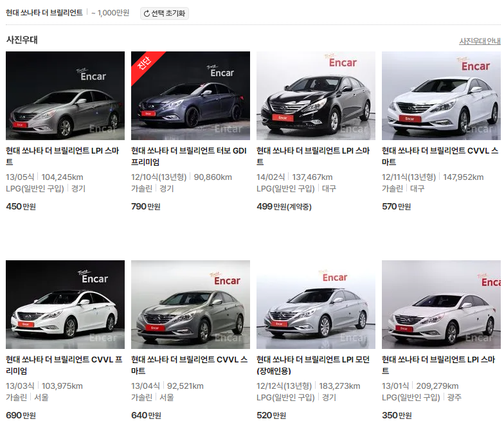Open title link of 13/01식 LPI 스마트 listing

(438, 365)
